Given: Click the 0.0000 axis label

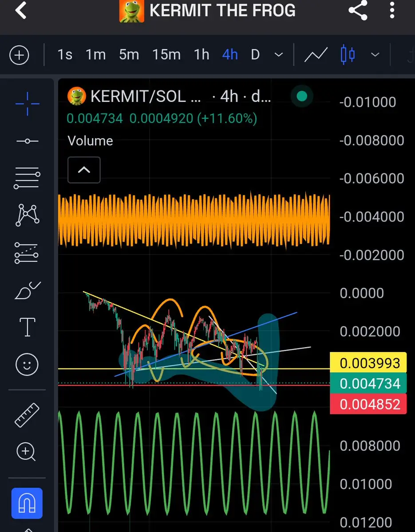Looking at the screenshot, I should tap(362, 293).
